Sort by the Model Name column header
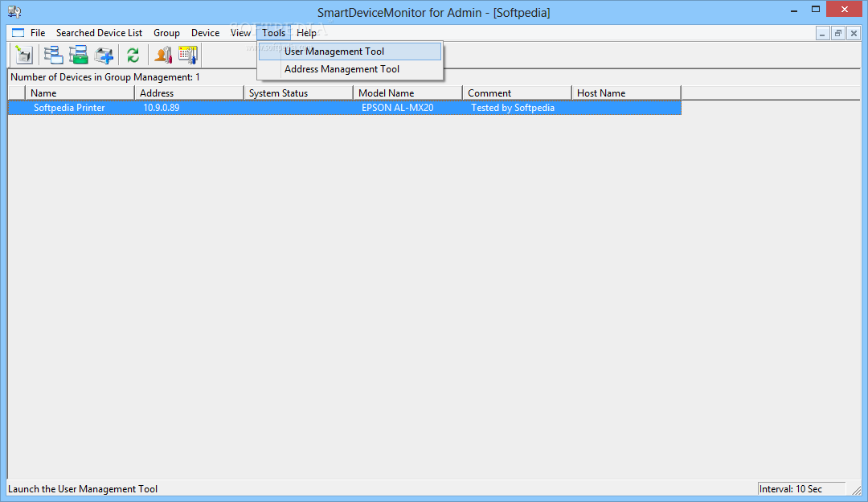This screenshot has width=868, height=502. (x=407, y=93)
